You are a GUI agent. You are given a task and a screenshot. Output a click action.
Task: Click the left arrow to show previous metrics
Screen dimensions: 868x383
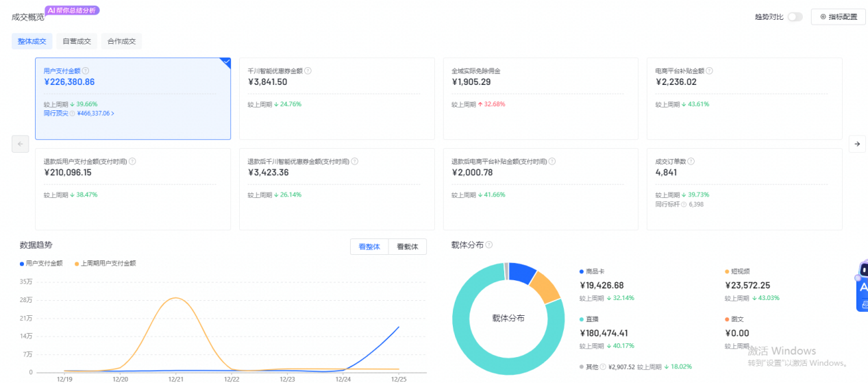click(21, 144)
